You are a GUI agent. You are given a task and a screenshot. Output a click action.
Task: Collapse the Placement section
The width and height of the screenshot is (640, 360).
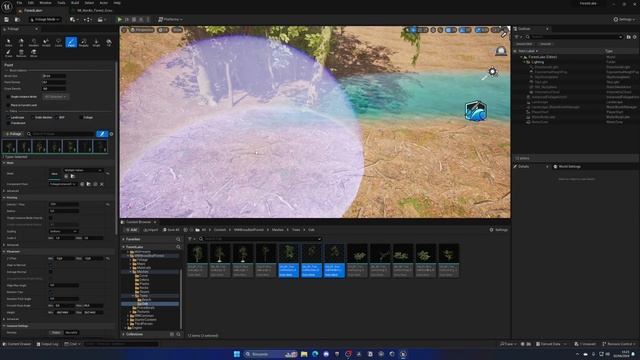[4, 251]
